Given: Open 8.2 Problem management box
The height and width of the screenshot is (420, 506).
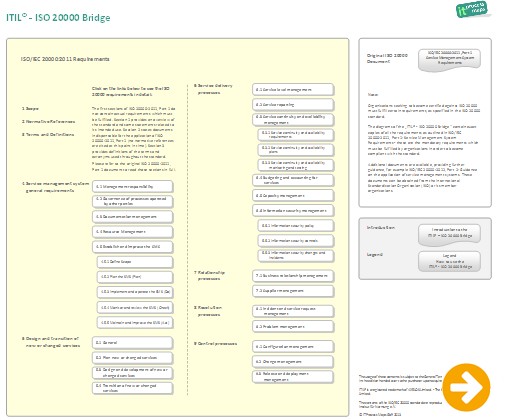Looking at the screenshot, I should click(293, 327).
